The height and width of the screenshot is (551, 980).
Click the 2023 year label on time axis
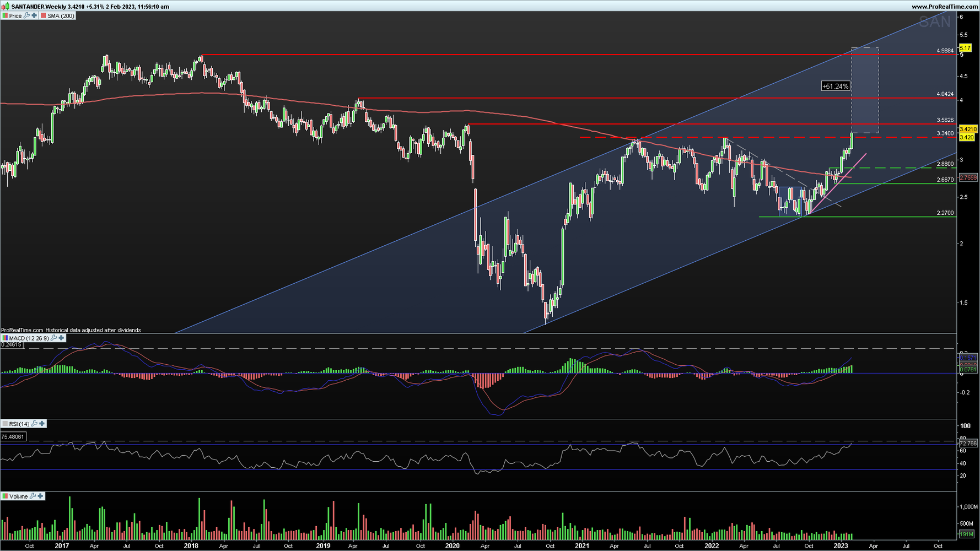pyautogui.click(x=841, y=546)
